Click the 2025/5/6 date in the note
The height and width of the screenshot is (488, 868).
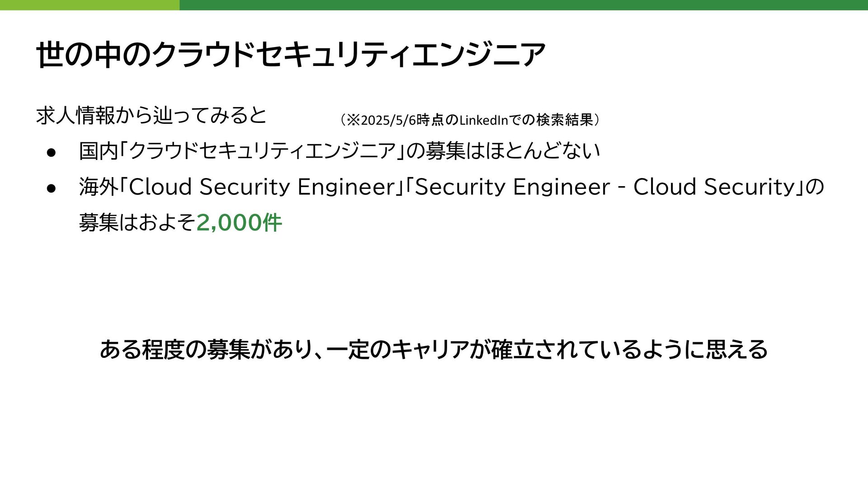click(x=388, y=120)
